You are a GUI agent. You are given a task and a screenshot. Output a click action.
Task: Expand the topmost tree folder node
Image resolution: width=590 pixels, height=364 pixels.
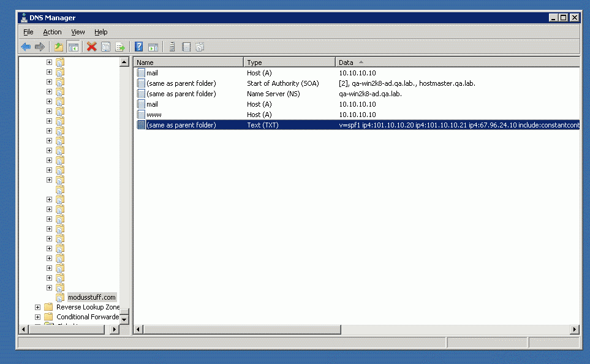49,62
